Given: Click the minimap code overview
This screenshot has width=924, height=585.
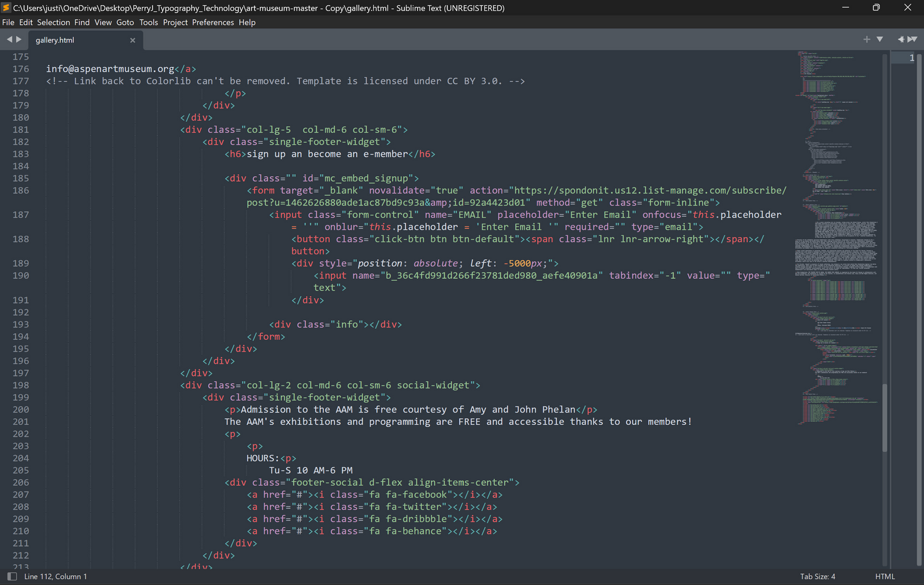Looking at the screenshot, I should pos(837,237).
